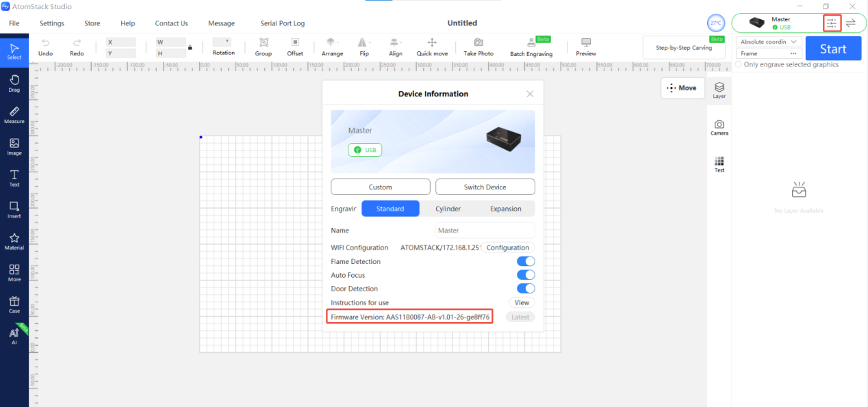Open the Message menu
Screen dimensions: 868x407
[221, 23]
